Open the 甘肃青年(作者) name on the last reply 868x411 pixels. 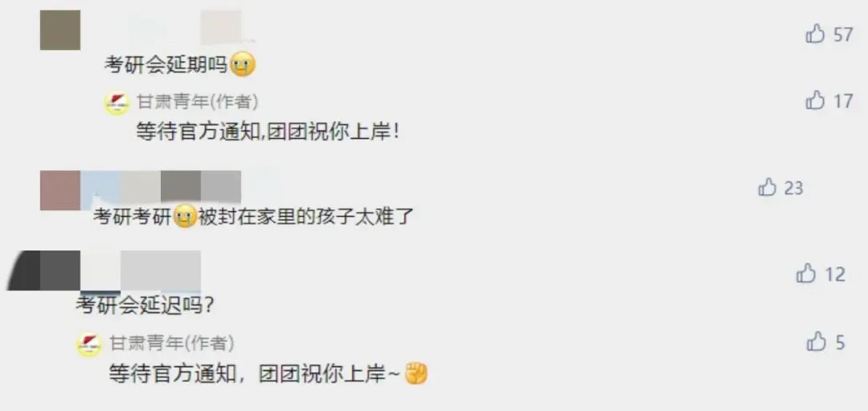(x=171, y=343)
